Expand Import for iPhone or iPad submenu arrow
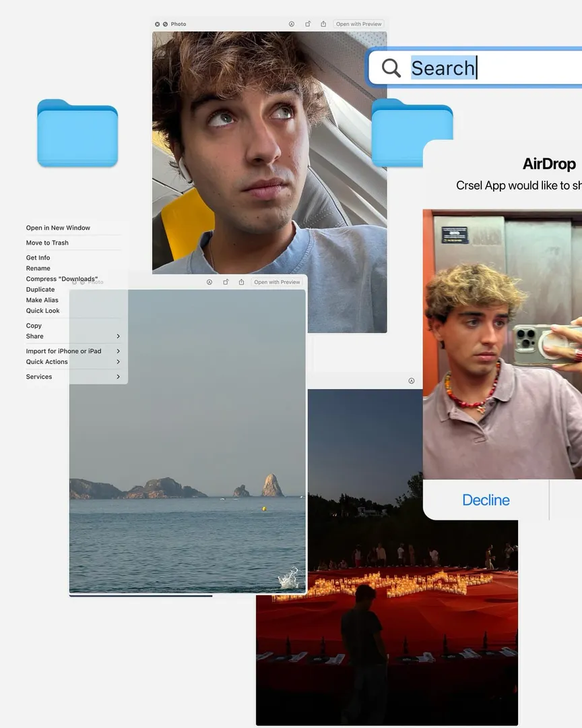The image size is (582, 728). tap(119, 351)
